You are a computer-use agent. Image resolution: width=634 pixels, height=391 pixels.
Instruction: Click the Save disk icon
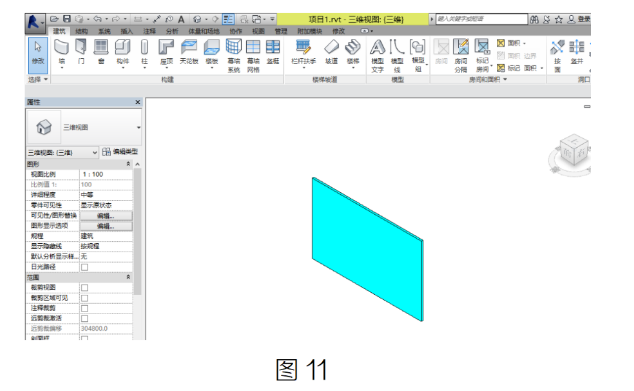coord(67,19)
